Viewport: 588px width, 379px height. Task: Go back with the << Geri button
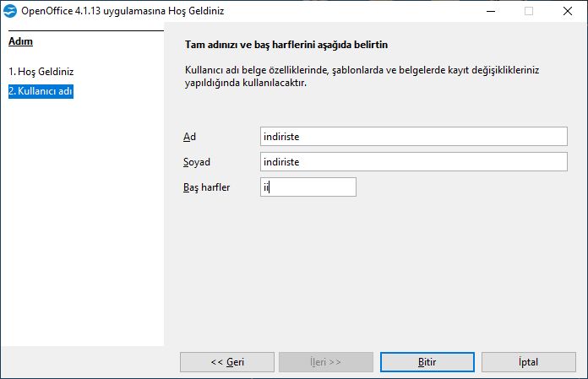tap(227, 362)
